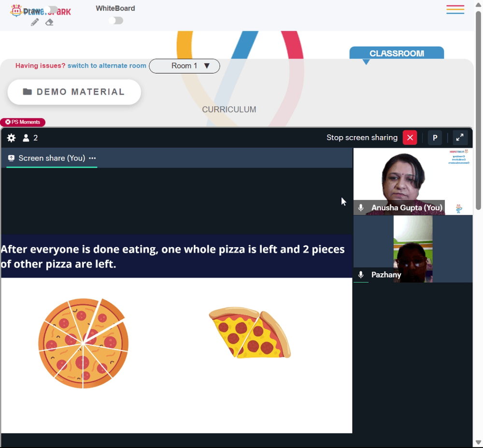Viewport: 483px width, 448px height.
Task: Dismiss the PS Moments tag
Action: 8,122
